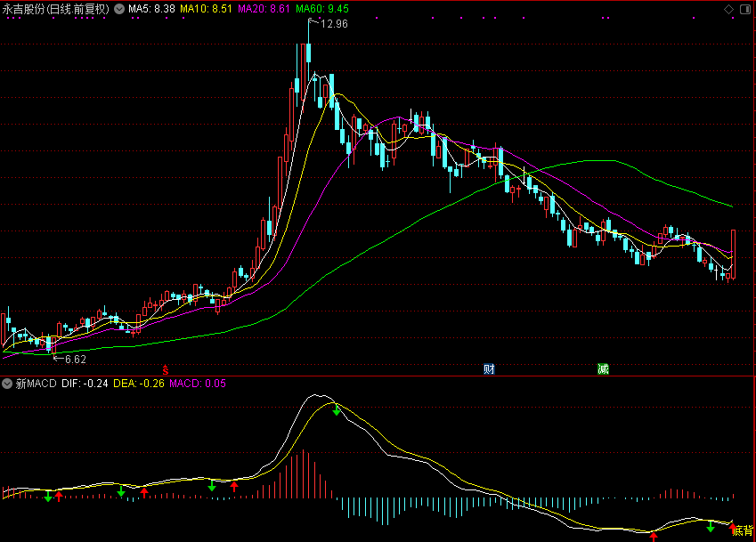
Task: Select the magenta MA20 indicator label
Action: pos(264,9)
